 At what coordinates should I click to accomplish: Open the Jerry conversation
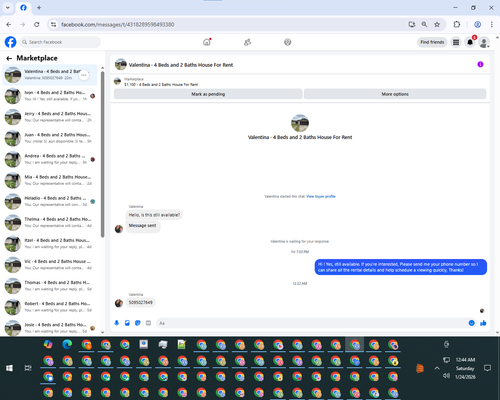click(x=50, y=117)
